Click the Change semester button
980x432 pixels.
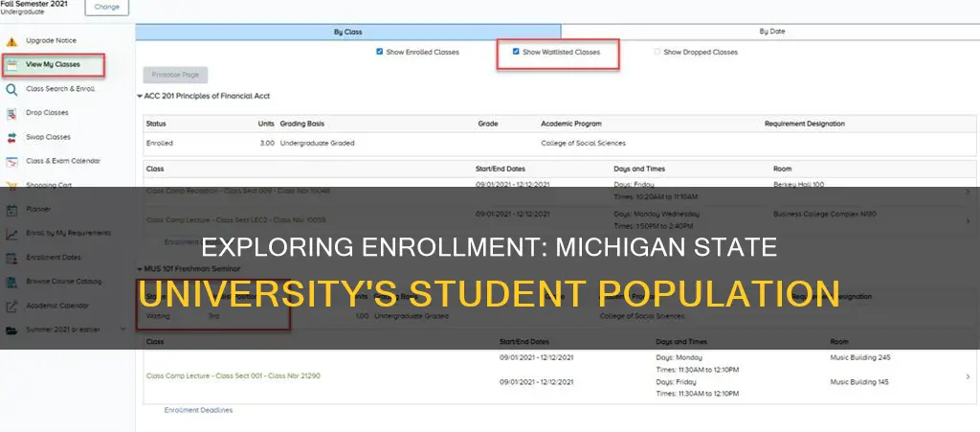coord(107,7)
